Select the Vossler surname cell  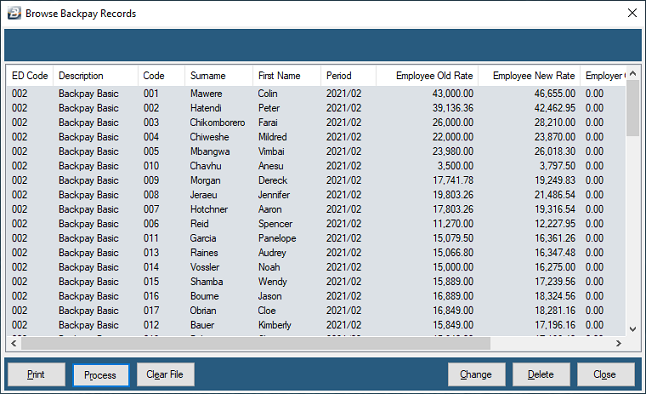click(205, 267)
